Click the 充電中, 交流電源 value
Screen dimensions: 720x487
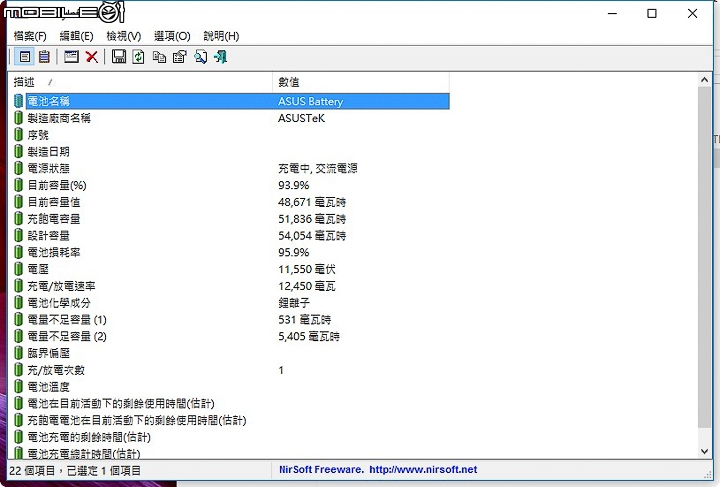tap(317, 168)
